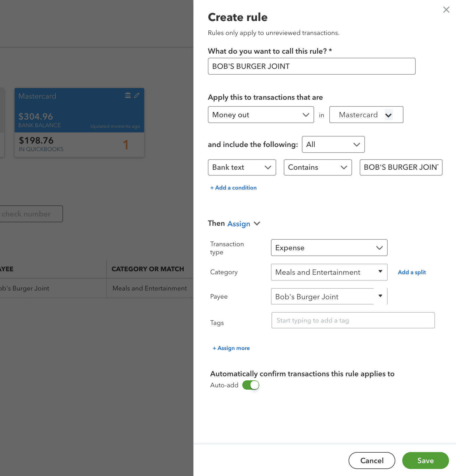Open the Meals and Entertainment category dropdown
Screen dimensions: 456x476
coord(329,272)
